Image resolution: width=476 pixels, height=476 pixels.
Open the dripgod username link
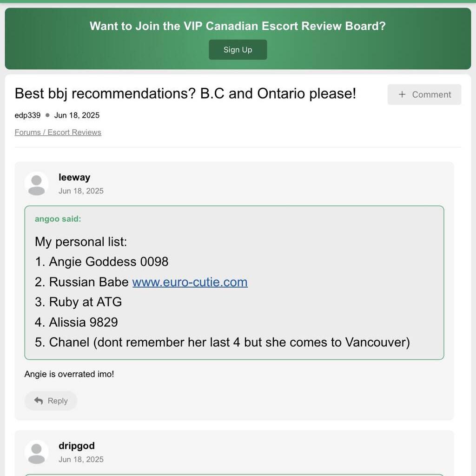click(77, 446)
